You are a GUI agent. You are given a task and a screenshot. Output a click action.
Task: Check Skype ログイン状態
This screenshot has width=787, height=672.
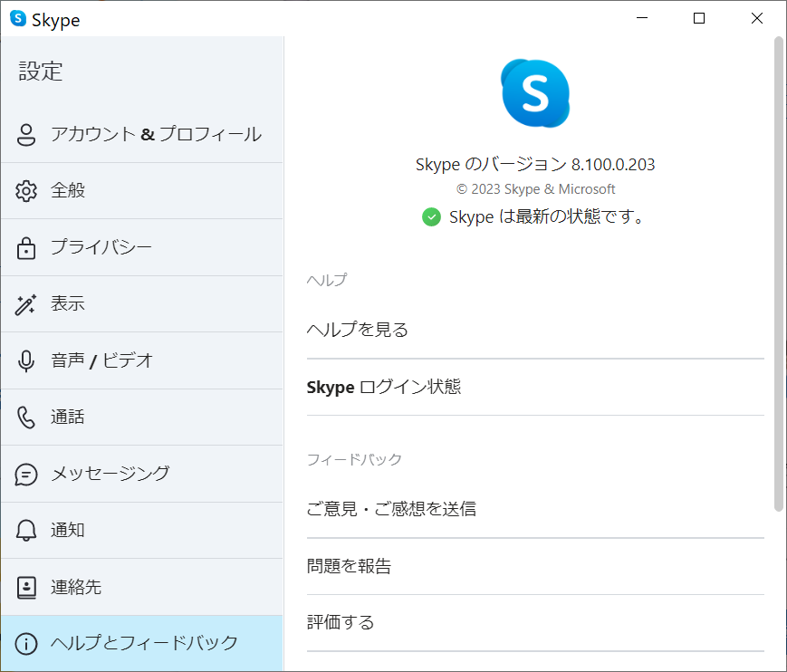coord(535,388)
